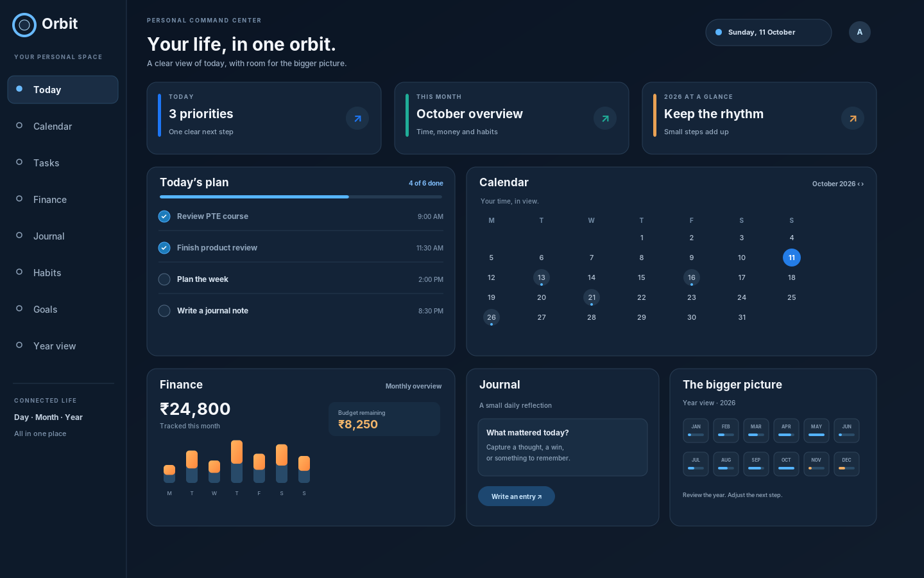Select the JUL month tile

(696, 464)
